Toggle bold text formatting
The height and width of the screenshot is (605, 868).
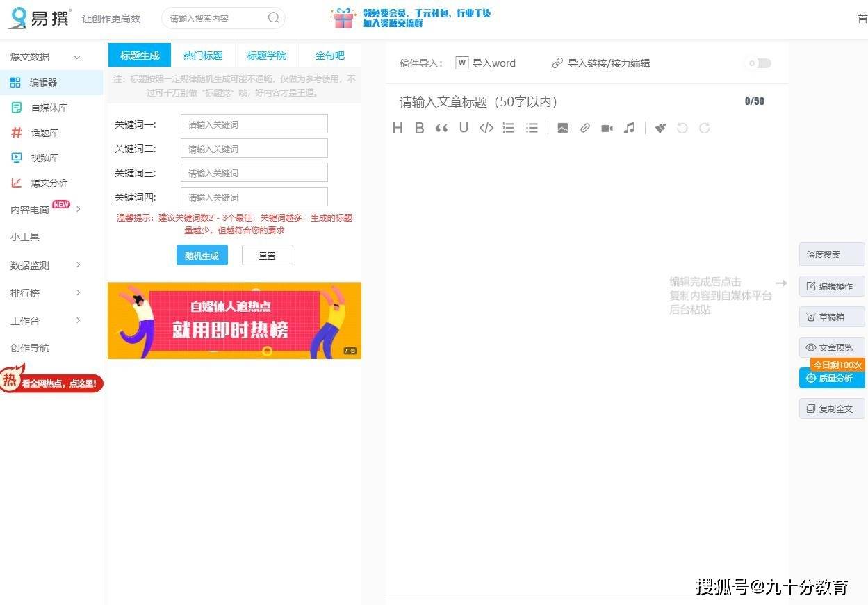pyautogui.click(x=419, y=128)
